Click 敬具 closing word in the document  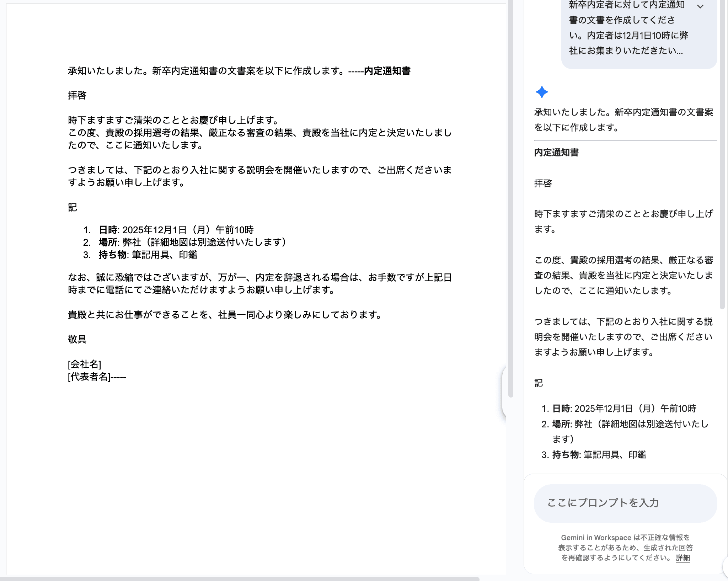tap(77, 339)
